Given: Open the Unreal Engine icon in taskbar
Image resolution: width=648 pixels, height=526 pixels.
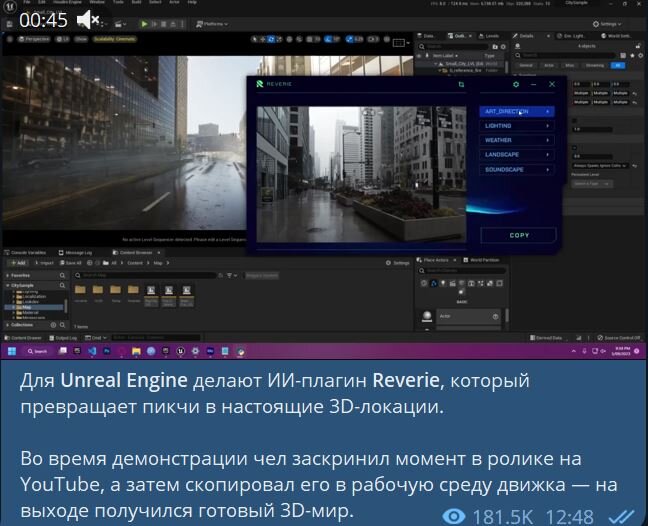Looking at the screenshot, I should click(179, 352).
